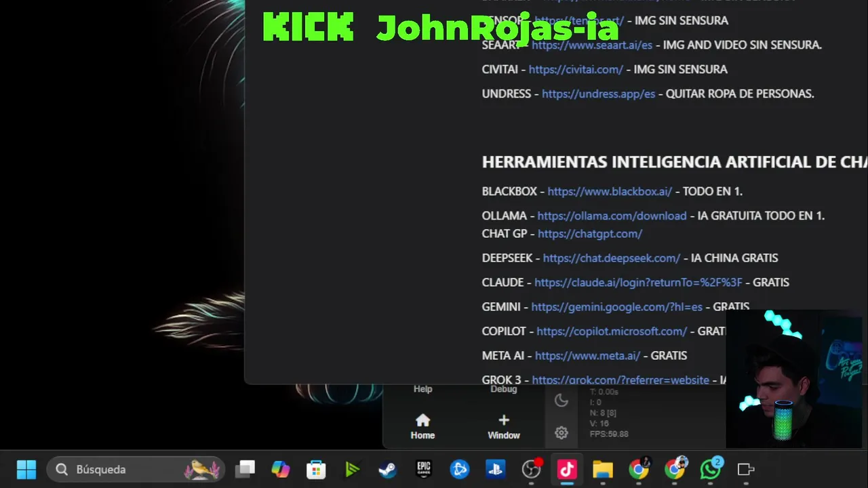Open the meta.ai link

(587, 355)
